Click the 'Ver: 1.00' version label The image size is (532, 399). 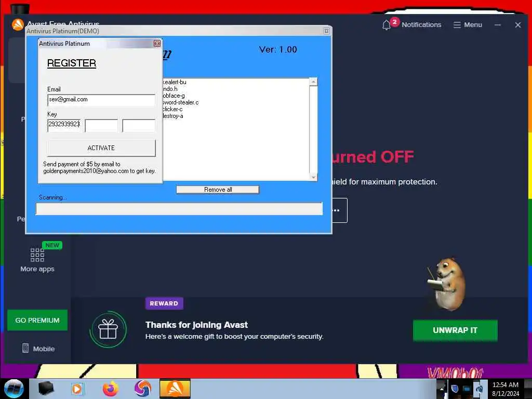pyautogui.click(x=278, y=49)
